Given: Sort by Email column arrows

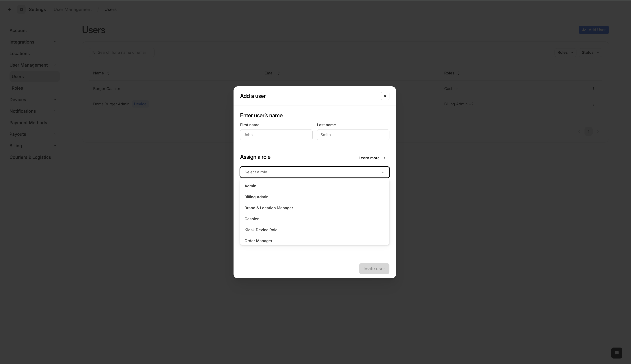Looking at the screenshot, I should coord(278,73).
